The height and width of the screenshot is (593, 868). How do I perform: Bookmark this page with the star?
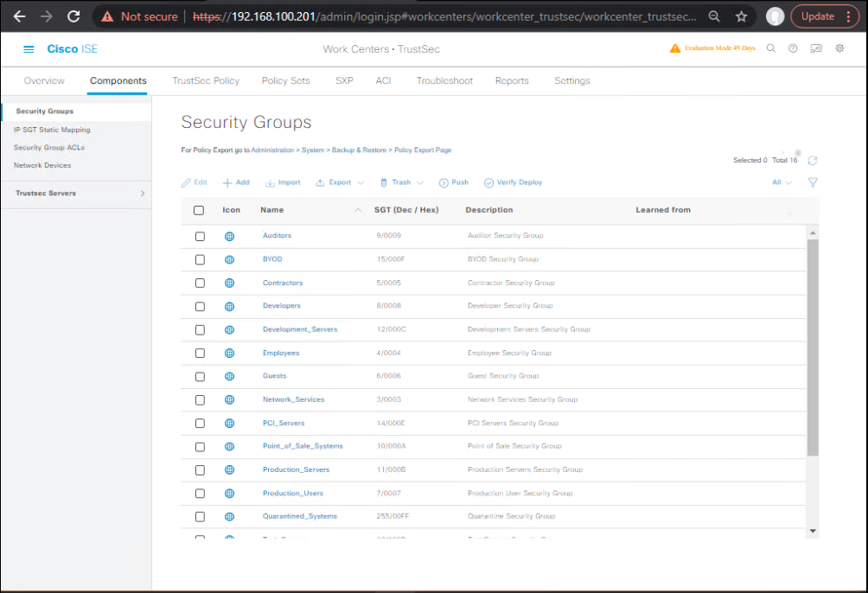pyautogui.click(x=741, y=16)
